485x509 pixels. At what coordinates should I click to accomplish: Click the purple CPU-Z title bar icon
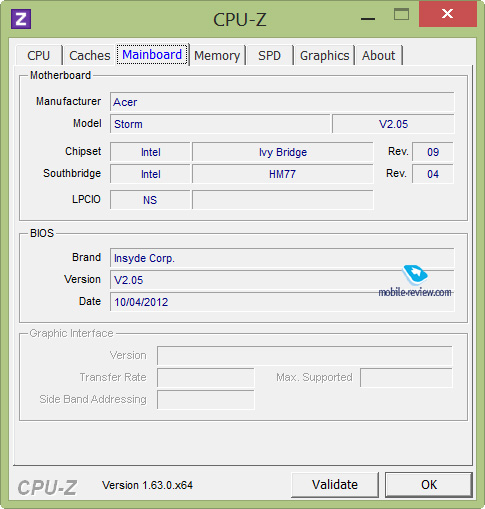click(x=21, y=19)
